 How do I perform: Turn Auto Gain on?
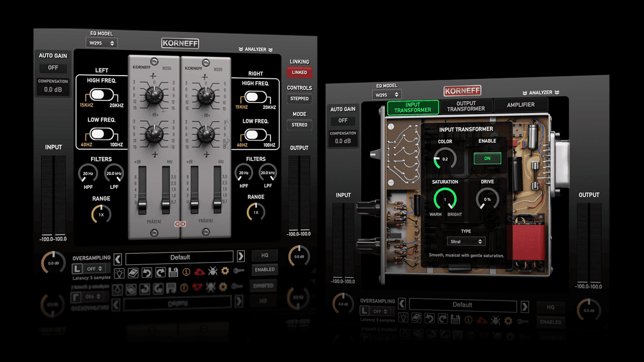click(x=53, y=68)
